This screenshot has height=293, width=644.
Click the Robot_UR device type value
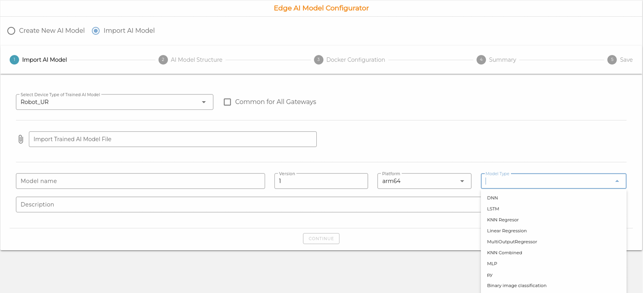(35, 102)
